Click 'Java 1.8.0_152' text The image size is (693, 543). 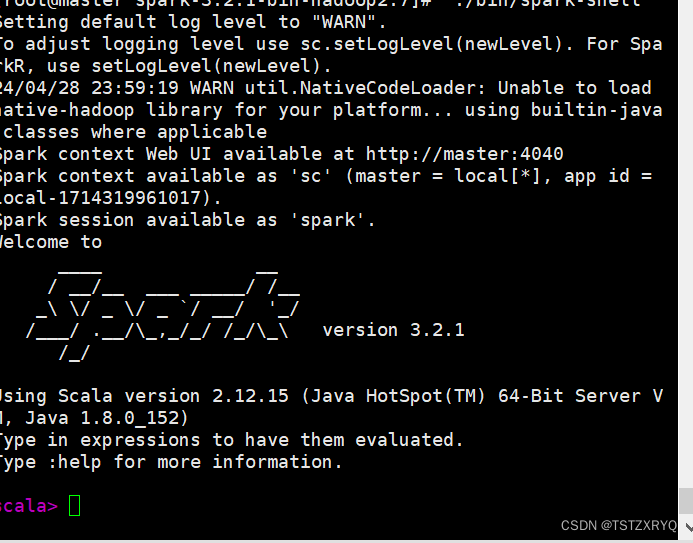102,418
